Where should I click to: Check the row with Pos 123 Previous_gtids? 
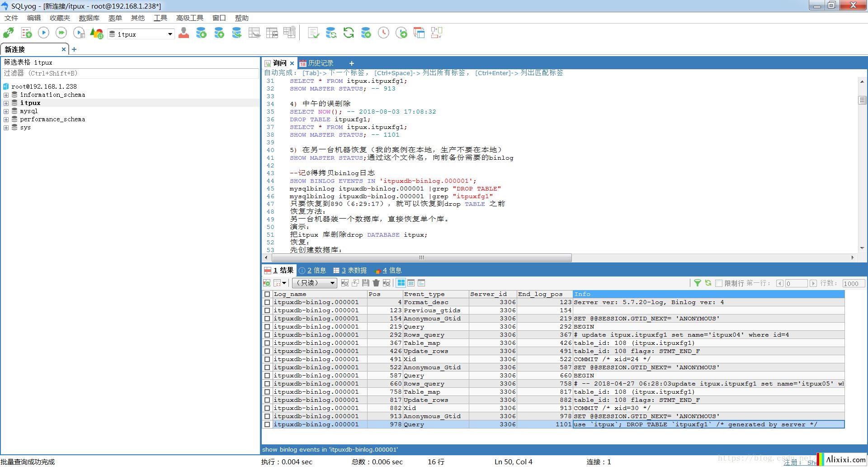[267, 310]
